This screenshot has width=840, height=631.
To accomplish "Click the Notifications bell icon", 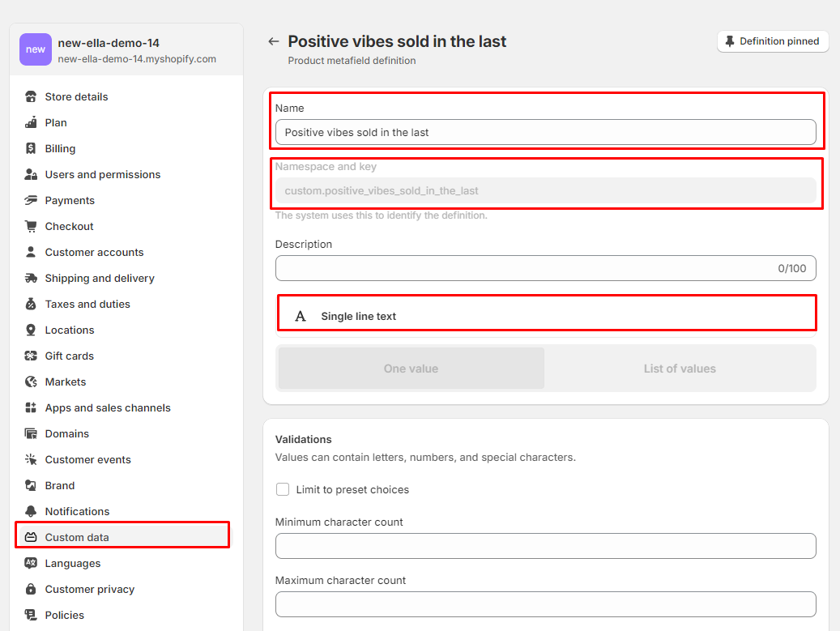I will click(31, 511).
